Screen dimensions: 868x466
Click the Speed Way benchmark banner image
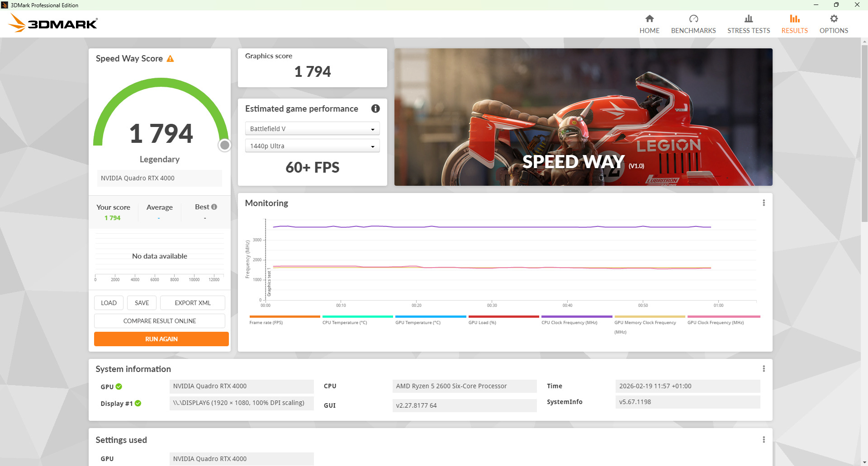coord(583,117)
